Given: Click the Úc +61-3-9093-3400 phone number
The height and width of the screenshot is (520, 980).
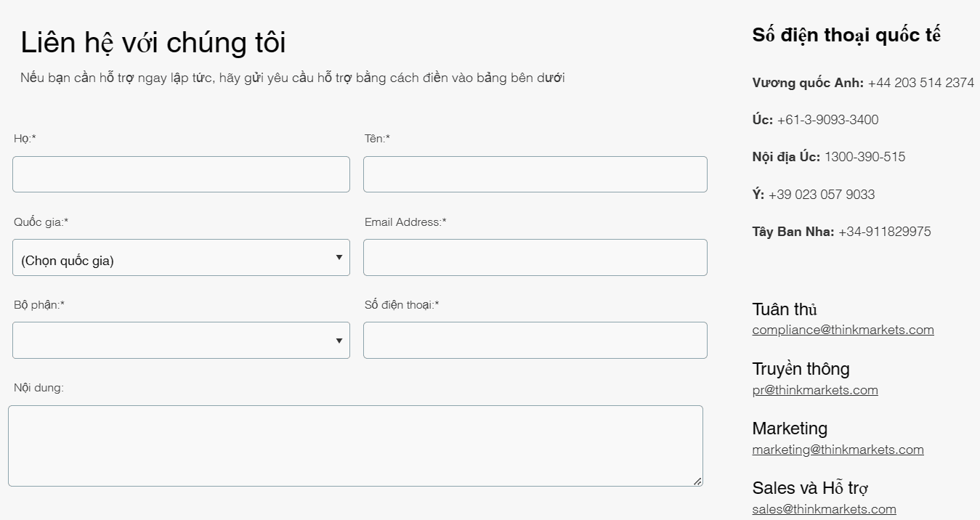Looking at the screenshot, I should (x=827, y=120).
